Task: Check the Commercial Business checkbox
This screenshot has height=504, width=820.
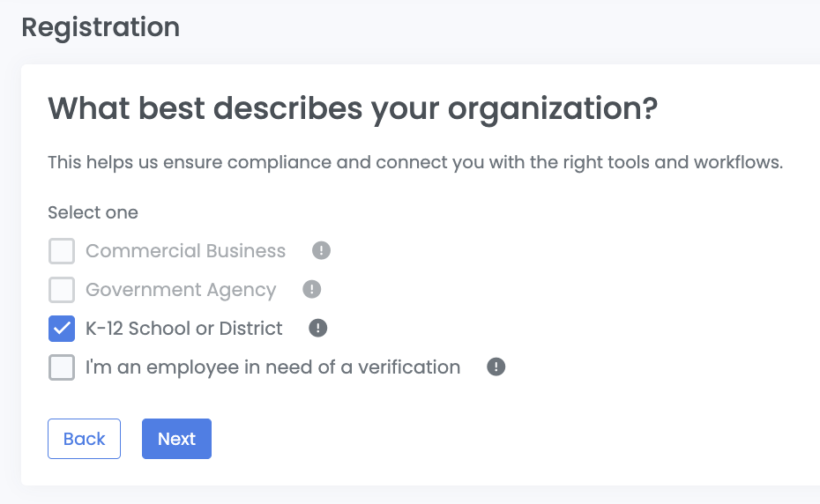Action: point(62,251)
